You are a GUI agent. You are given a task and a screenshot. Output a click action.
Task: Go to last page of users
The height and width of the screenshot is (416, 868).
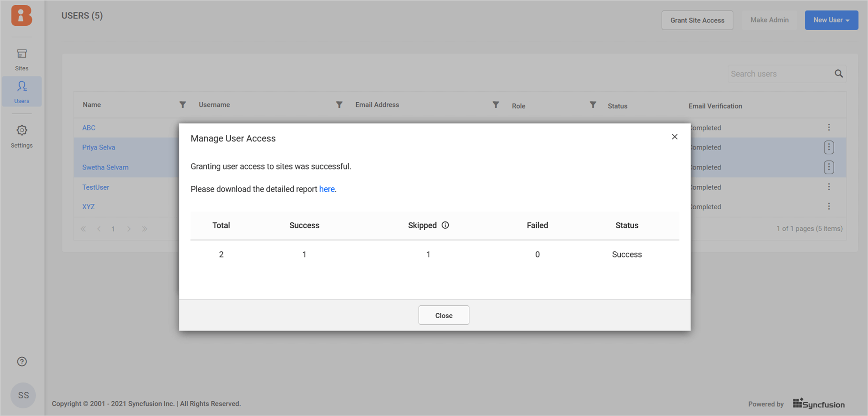[x=144, y=229]
